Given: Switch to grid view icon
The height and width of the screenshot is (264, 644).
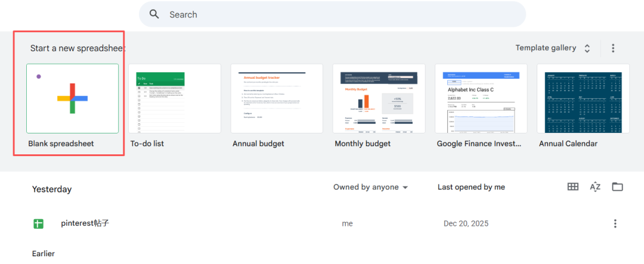Looking at the screenshot, I should pyautogui.click(x=573, y=187).
